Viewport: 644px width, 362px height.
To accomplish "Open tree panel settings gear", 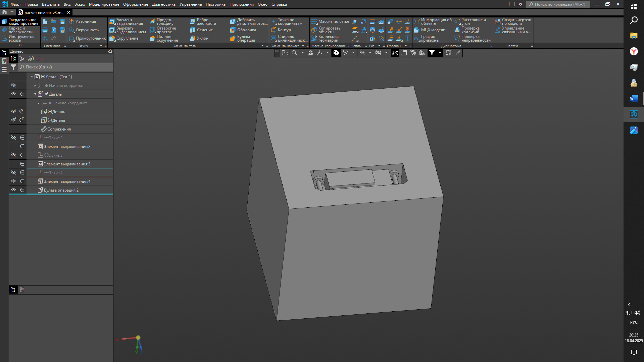I will [110, 51].
